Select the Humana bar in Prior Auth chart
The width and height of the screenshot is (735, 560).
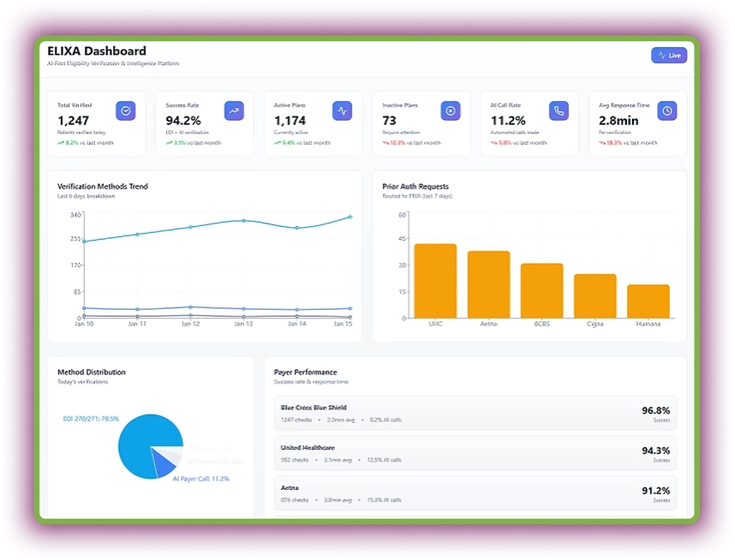[647, 300]
